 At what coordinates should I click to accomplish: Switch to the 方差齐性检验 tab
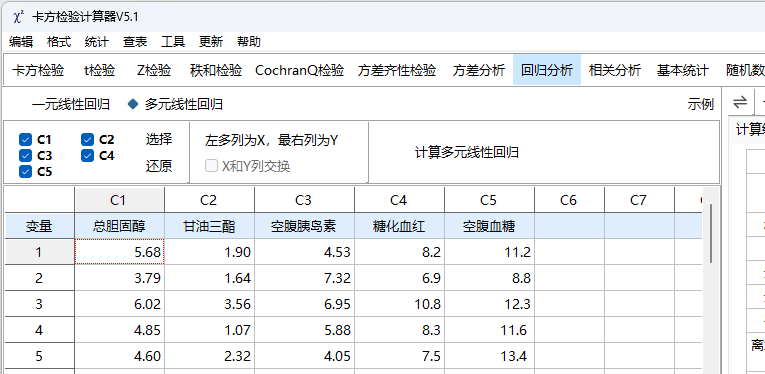pyautogui.click(x=397, y=71)
